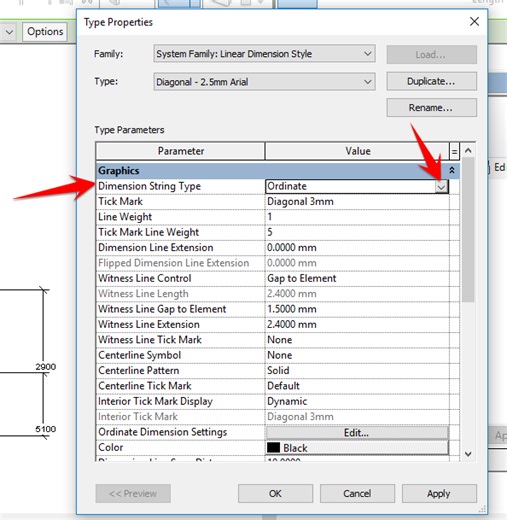Select the Line Weight value 1
Screen dimensions: 507x520
click(357, 217)
